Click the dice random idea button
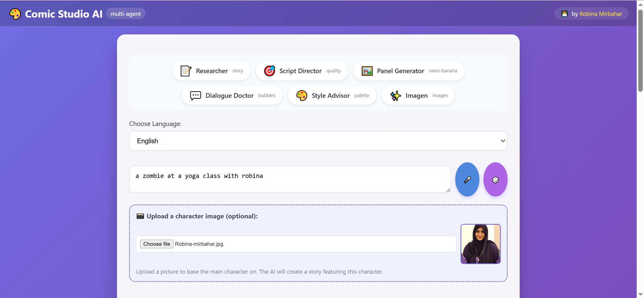Viewport: 644px width, 298px height. pos(495,179)
